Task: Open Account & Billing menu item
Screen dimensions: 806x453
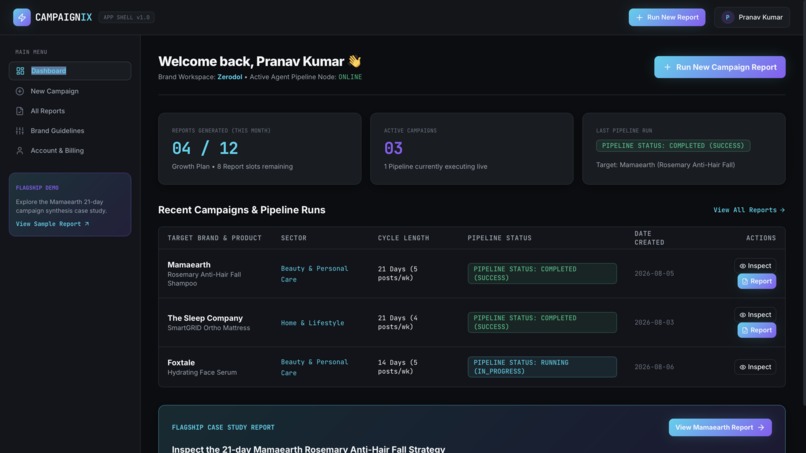Action: coord(70,151)
